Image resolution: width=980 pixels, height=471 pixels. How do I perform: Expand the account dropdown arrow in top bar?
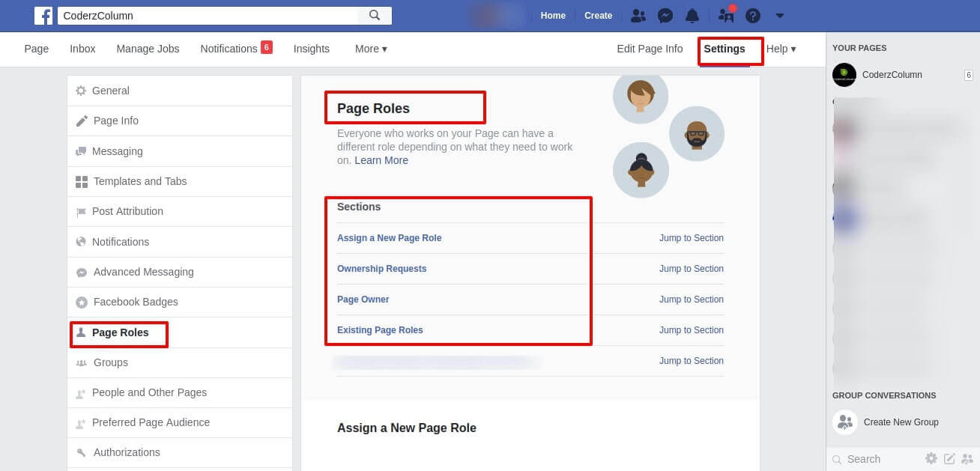tap(780, 16)
